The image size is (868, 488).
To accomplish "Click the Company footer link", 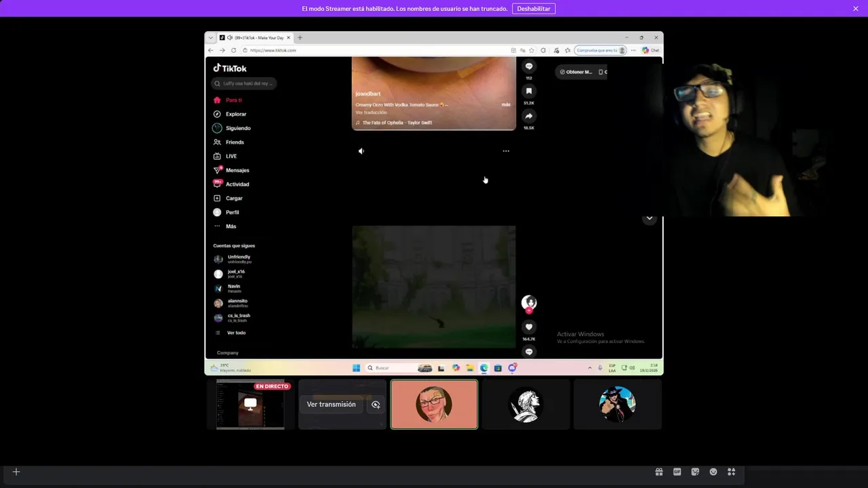I will (228, 352).
